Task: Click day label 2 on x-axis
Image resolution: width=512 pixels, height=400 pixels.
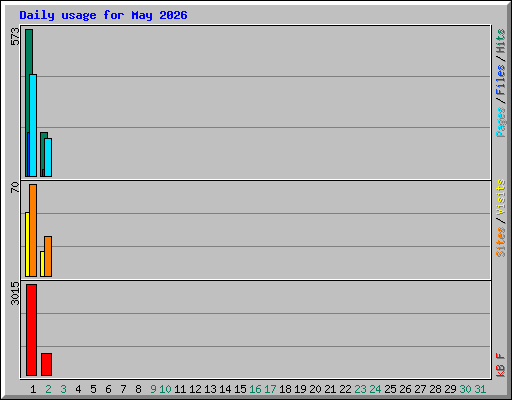Action: tap(48, 389)
